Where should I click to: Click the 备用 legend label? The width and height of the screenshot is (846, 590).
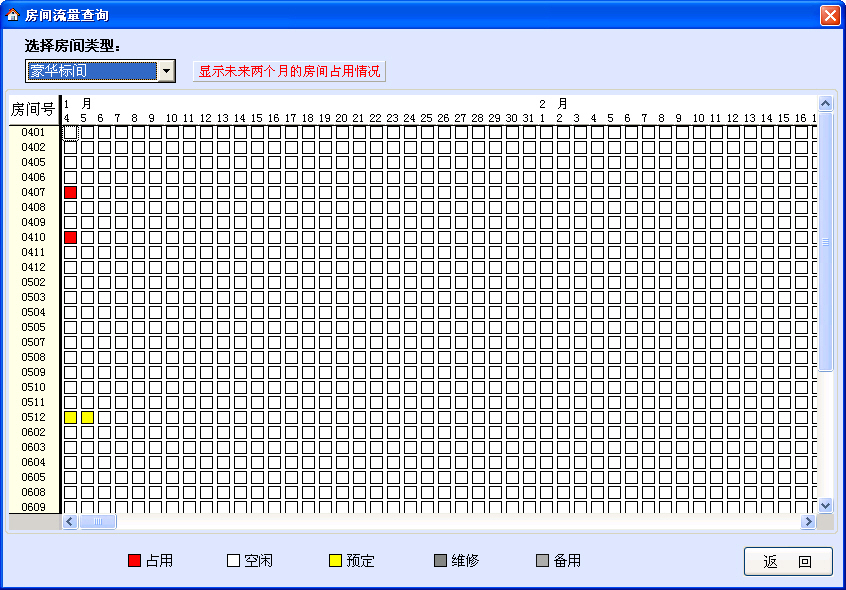click(567, 561)
